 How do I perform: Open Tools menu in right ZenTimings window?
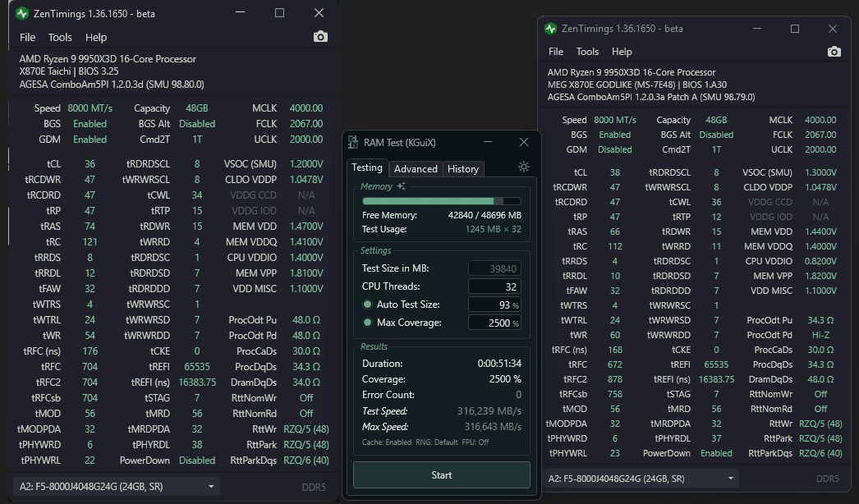pyautogui.click(x=587, y=52)
